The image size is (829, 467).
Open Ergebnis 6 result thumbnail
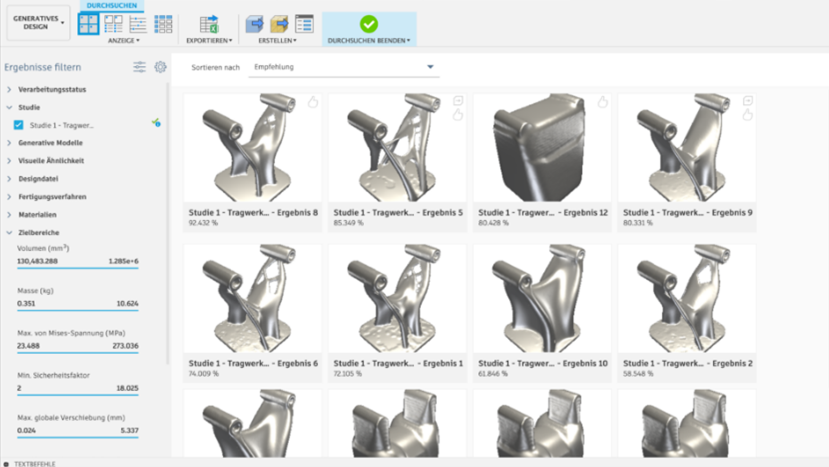pyautogui.click(x=252, y=298)
